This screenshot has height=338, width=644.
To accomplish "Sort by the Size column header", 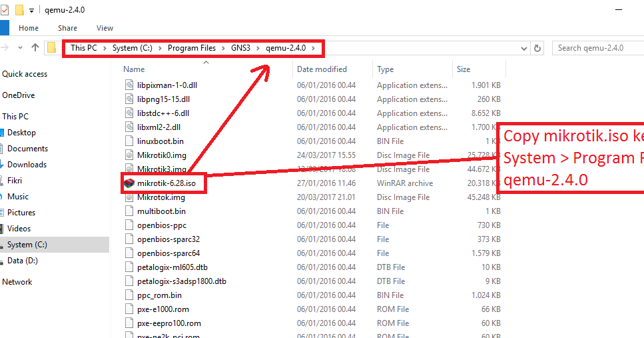I will (464, 69).
